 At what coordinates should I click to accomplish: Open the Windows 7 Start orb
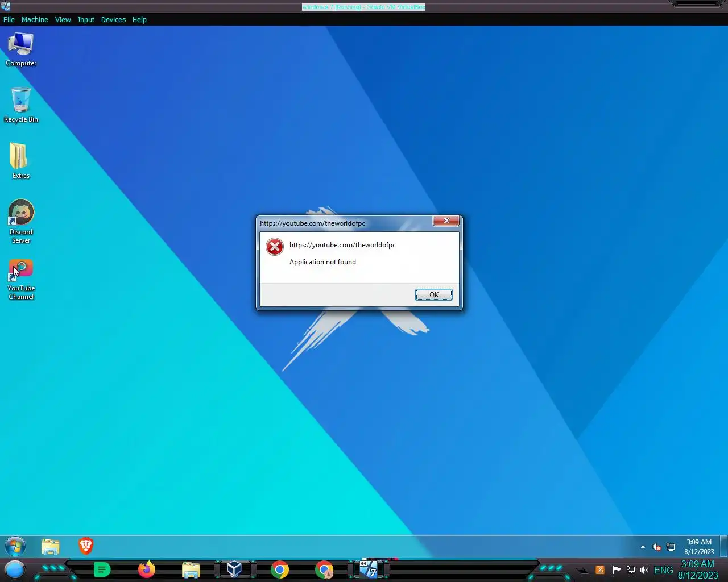point(15,547)
